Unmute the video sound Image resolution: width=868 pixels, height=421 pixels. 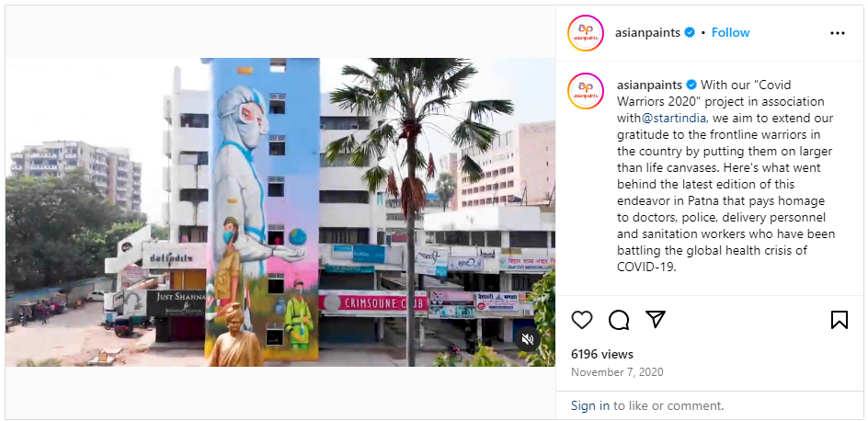tap(528, 339)
